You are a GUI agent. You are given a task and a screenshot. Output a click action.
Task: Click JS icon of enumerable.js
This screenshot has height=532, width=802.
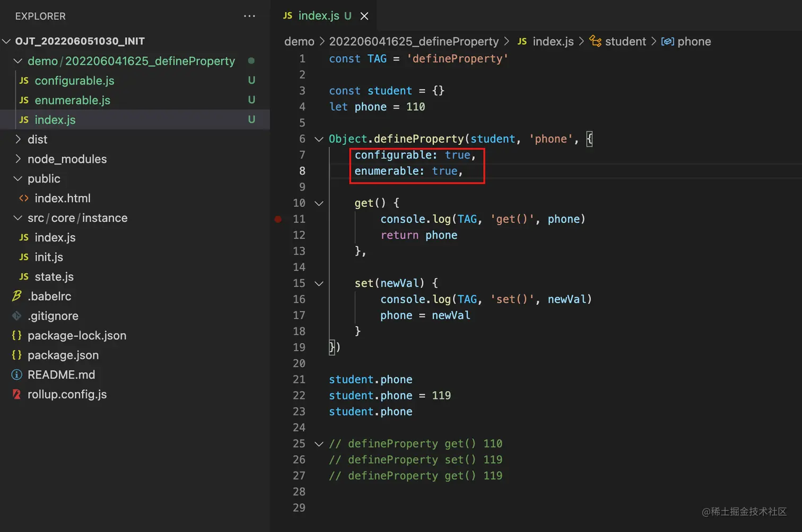click(24, 100)
